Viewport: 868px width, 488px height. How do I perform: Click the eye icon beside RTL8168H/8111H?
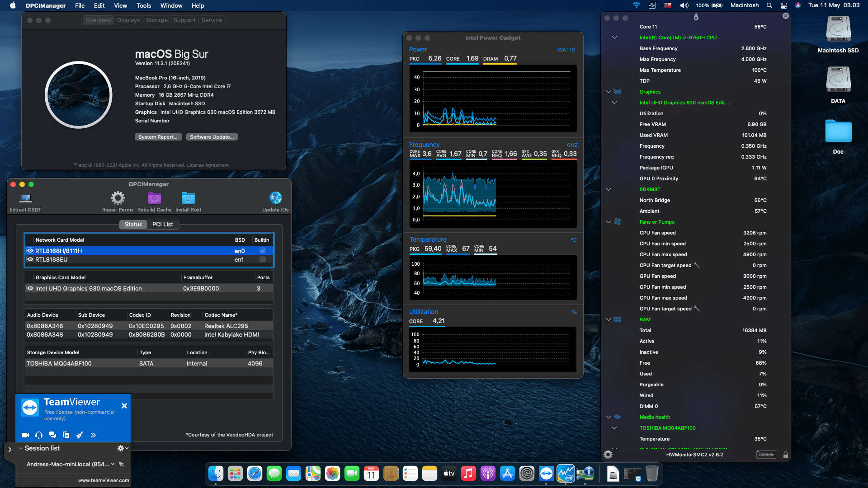pos(30,251)
